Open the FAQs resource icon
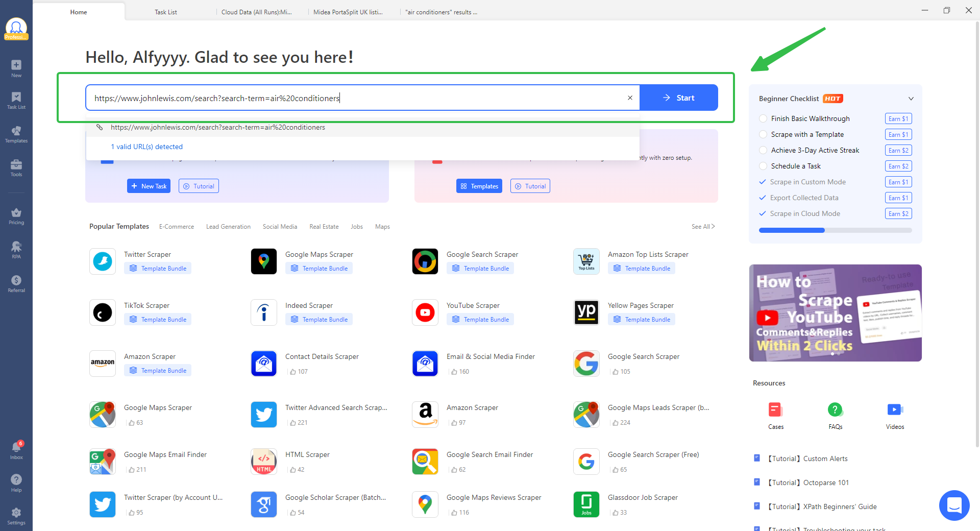The width and height of the screenshot is (980, 531). click(x=836, y=409)
